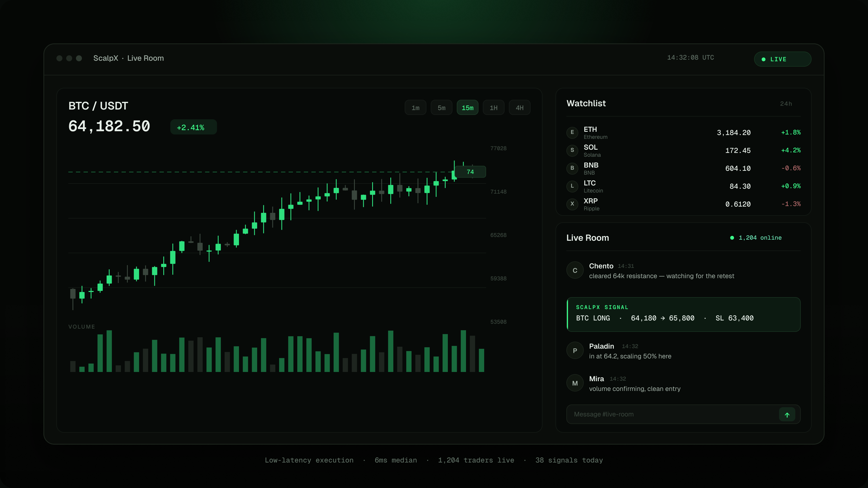Click the green online status dot
The width and height of the screenshot is (868, 488).
[732, 238]
